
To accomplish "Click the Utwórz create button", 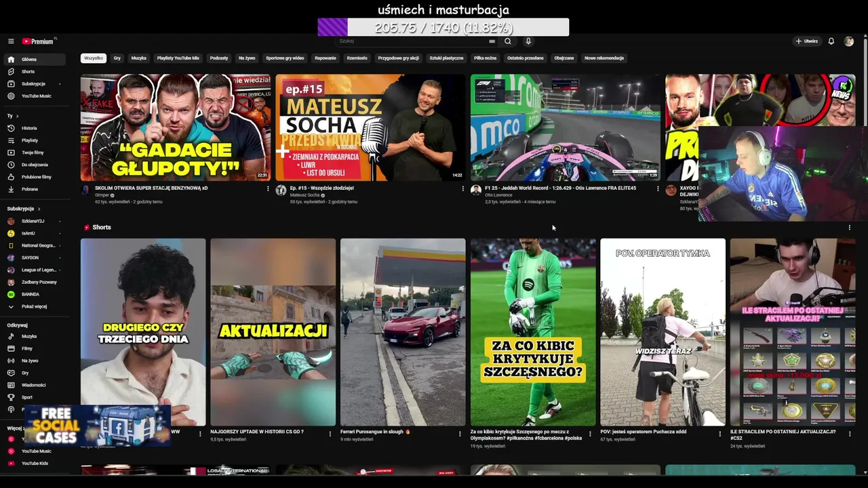I will click(807, 41).
